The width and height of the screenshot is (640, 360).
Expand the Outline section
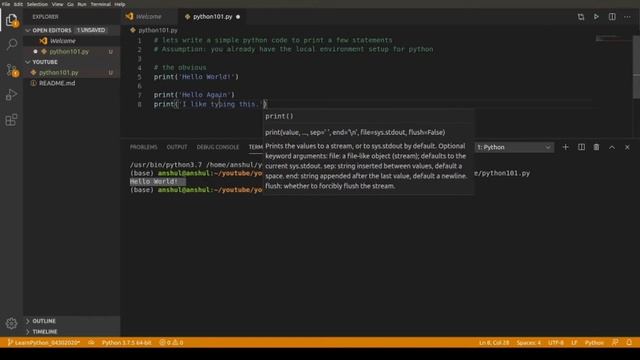click(x=44, y=321)
